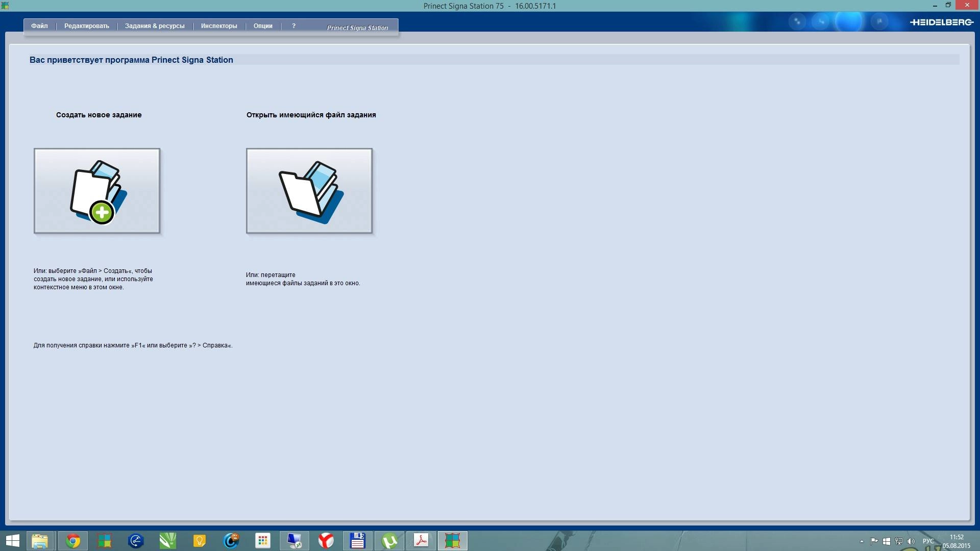Click the "Prinect Signa Station" label in menu bar
Image resolution: width=980 pixels, height=551 pixels.
pyautogui.click(x=357, y=28)
